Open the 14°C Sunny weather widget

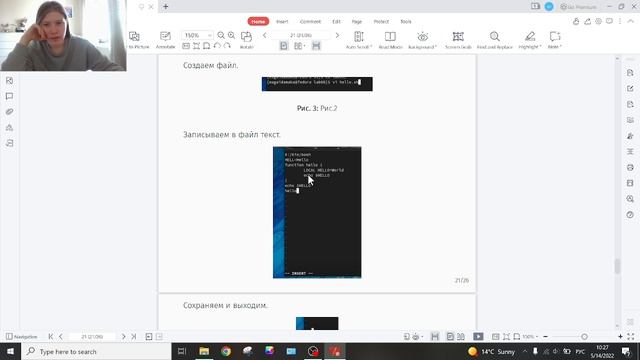pos(491,351)
